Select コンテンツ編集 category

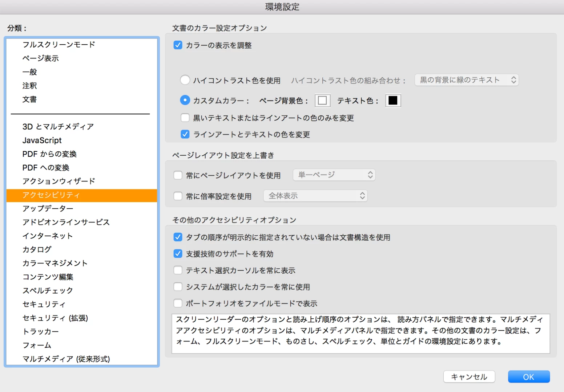(x=82, y=277)
